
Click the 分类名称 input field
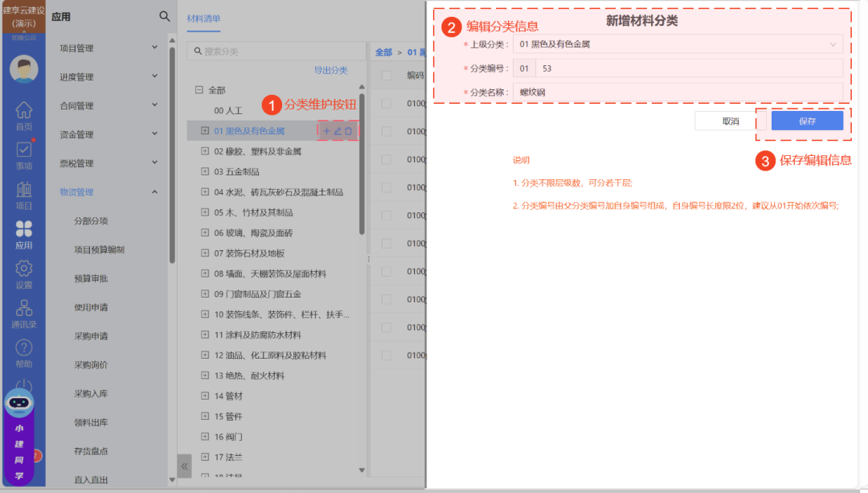(678, 92)
